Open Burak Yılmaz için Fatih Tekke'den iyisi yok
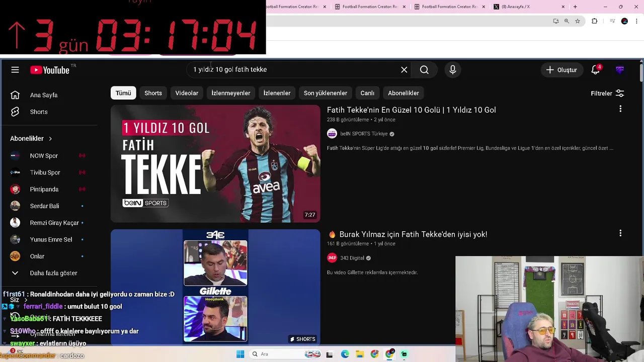 point(408,234)
